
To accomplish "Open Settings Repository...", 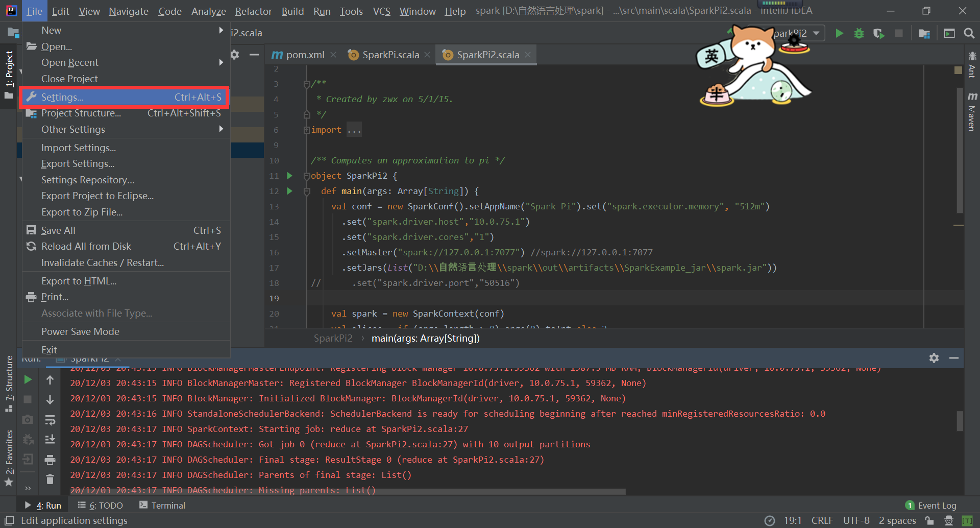I will (126, 180).
